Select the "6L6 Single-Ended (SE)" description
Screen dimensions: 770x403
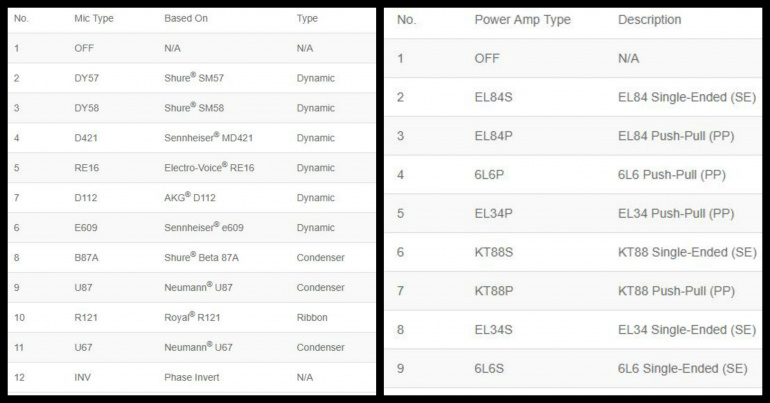click(x=683, y=369)
